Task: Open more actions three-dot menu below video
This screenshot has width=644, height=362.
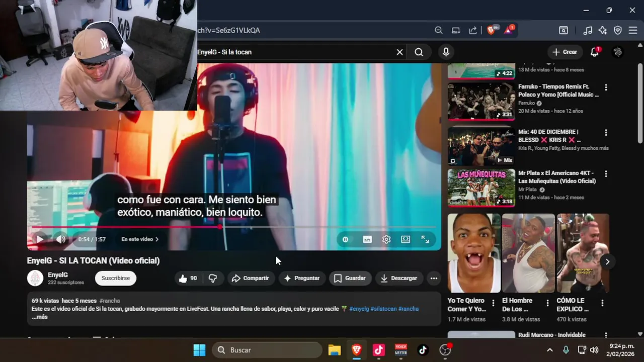Action: (x=434, y=278)
